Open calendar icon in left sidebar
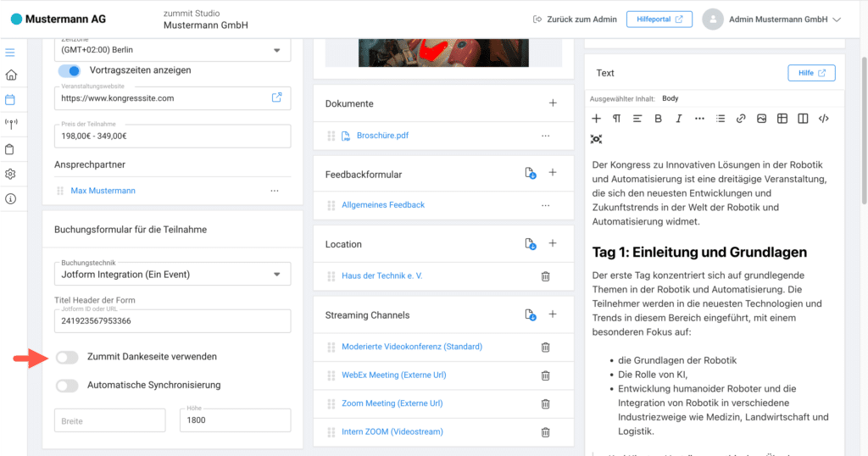The image size is (868, 456). (x=10, y=99)
